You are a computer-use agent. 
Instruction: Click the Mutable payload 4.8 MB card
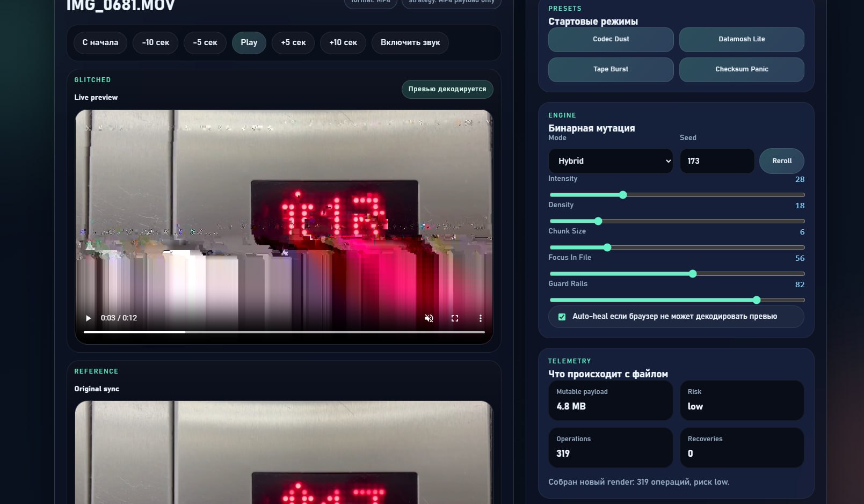(x=611, y=400)
